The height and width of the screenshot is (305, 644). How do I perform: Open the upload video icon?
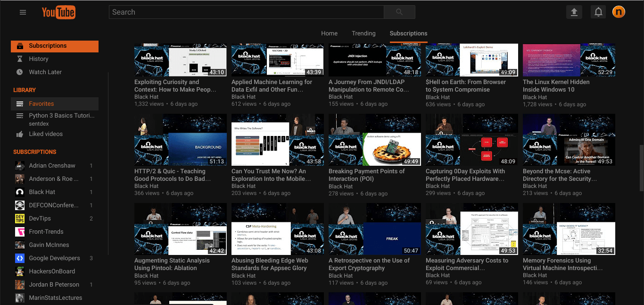[x=574, y=12]
